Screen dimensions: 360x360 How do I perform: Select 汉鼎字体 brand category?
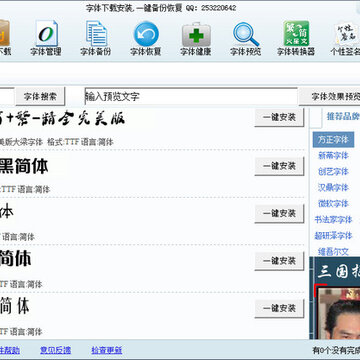(333, 188)
